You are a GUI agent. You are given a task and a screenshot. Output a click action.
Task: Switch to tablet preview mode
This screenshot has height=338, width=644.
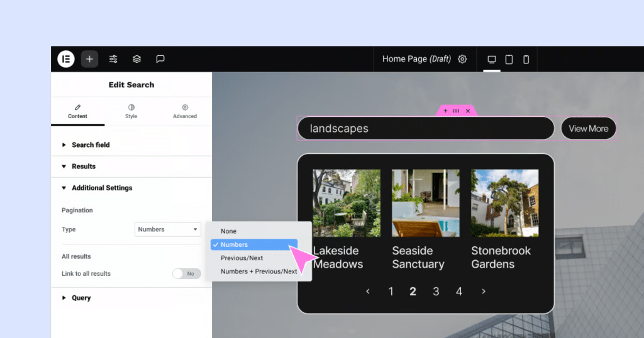pos(509,60)
